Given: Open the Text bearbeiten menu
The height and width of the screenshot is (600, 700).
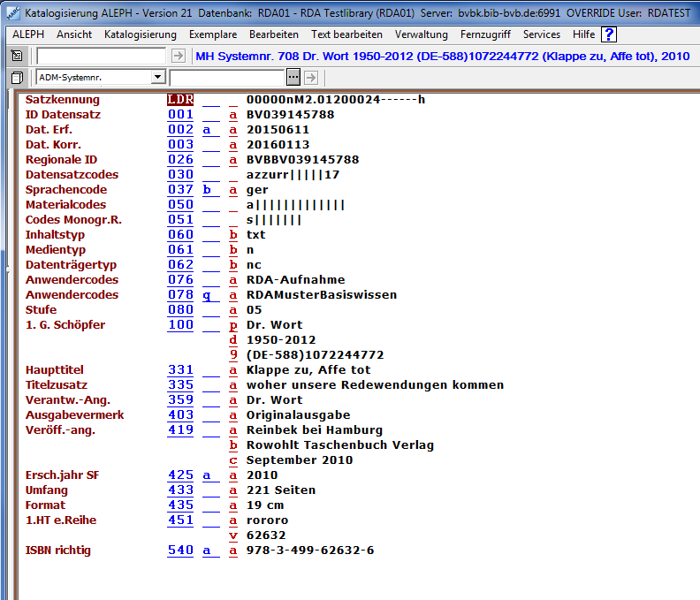Looking at the screenshot, I should coord(346,34).
